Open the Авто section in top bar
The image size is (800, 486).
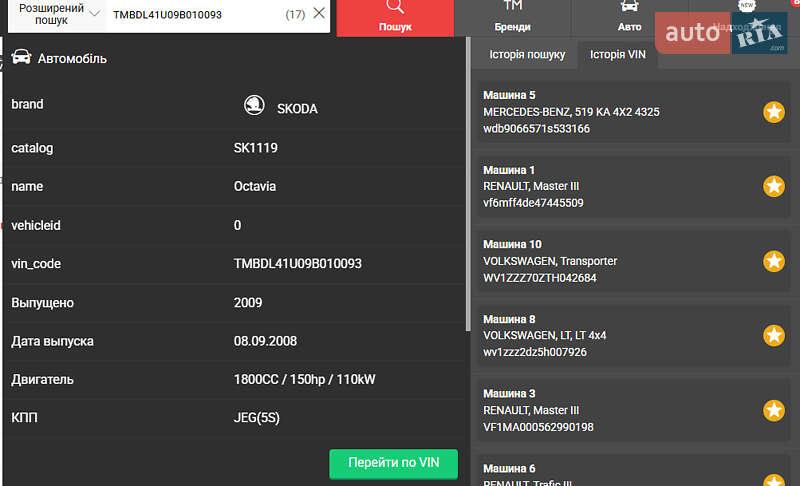point(629,18)
